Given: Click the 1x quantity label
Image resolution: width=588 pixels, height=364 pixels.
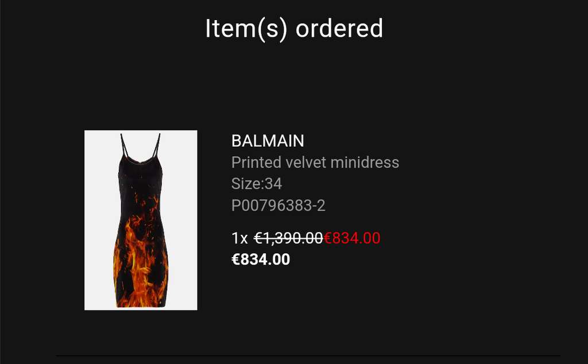Looking at the screenshot, I should pos(239,238).
